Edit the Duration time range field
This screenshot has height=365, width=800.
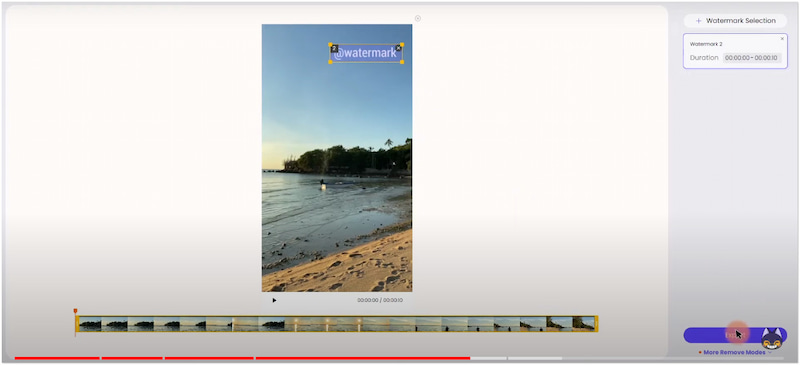pyautogui.click(x=752, y=58)
